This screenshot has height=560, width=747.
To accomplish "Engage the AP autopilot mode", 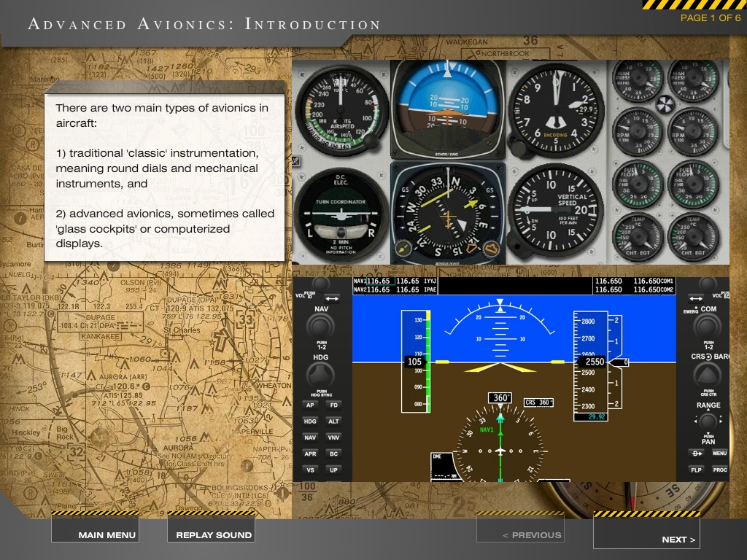I will 310,405.
